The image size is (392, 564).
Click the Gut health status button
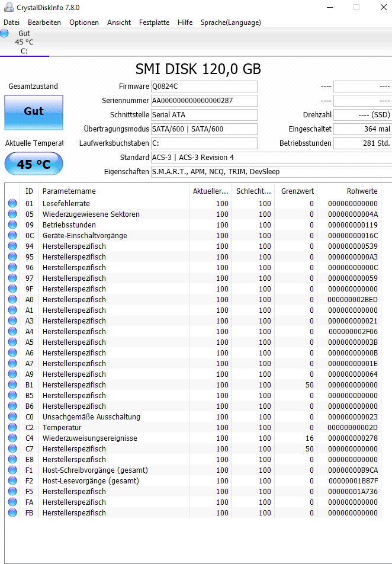pyautogui.click(x=34, y=112)
